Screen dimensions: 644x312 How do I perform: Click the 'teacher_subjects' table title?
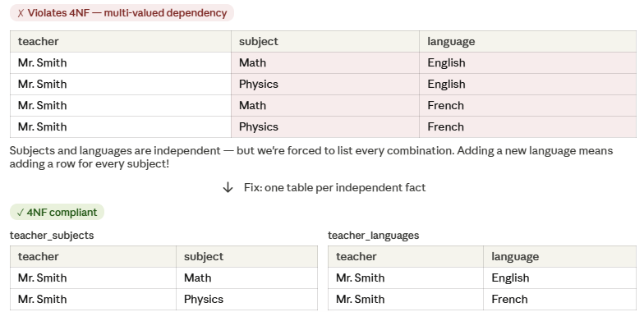[x=52, y=235]
